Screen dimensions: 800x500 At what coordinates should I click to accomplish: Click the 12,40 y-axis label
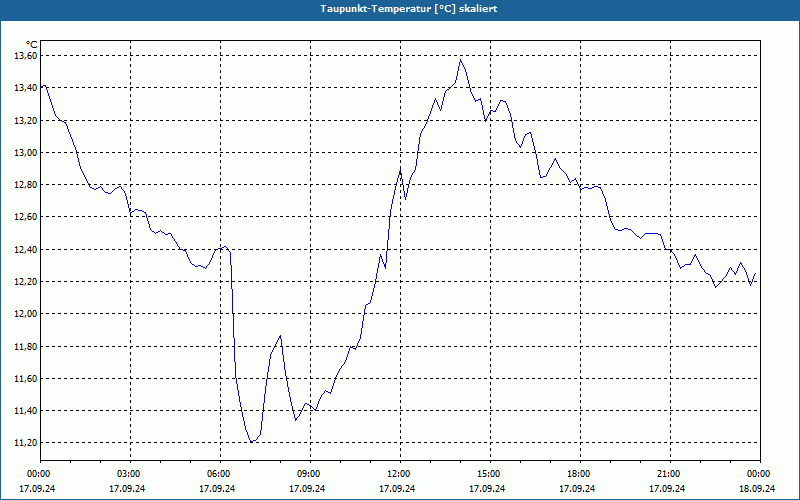pyautogui.click(x=25, y=249)
